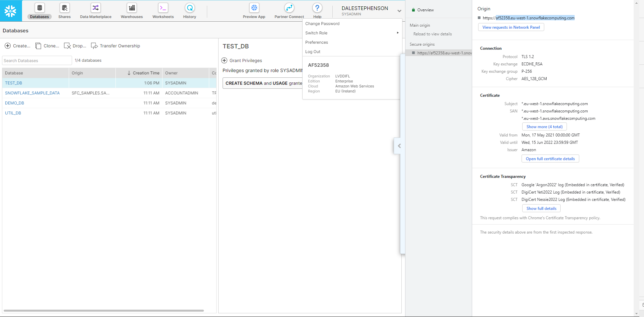The image size is (644, 317).
Task: Select Change Password menu item
Action: coord(322,24)
